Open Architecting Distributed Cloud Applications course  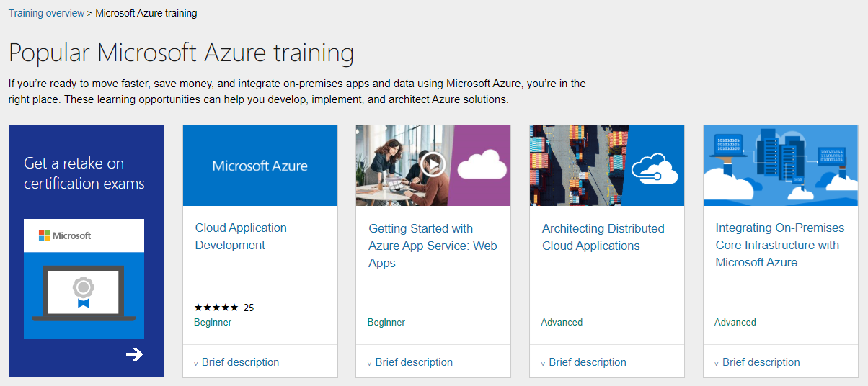603,237
